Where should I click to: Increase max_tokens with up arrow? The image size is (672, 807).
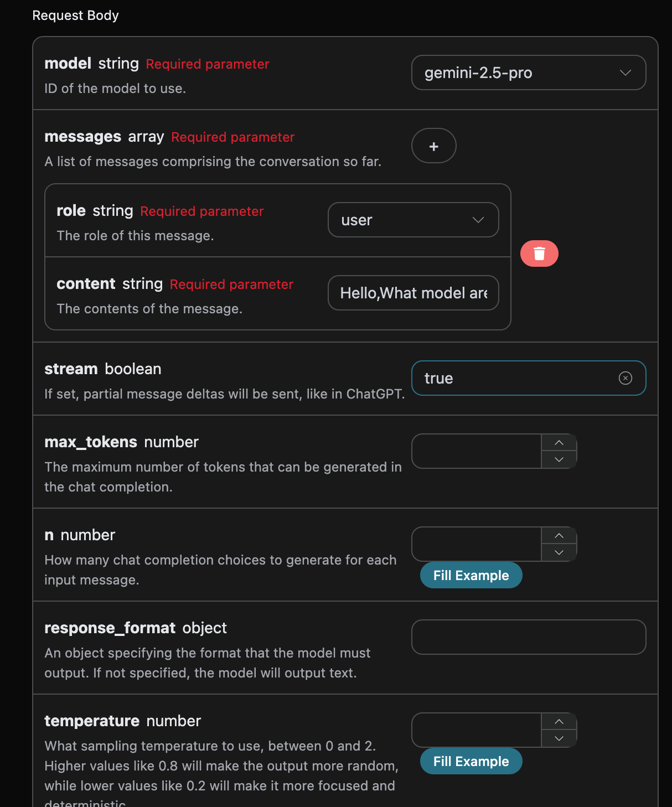(x=559, y=443)
